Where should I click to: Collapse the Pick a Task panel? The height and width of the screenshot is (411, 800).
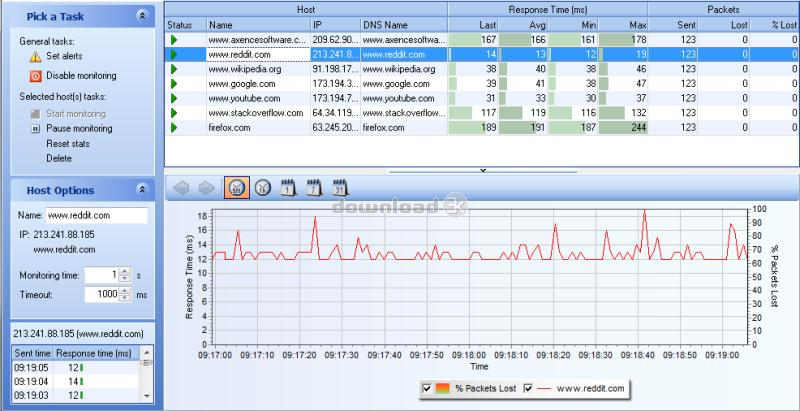[x=142, y=16]
